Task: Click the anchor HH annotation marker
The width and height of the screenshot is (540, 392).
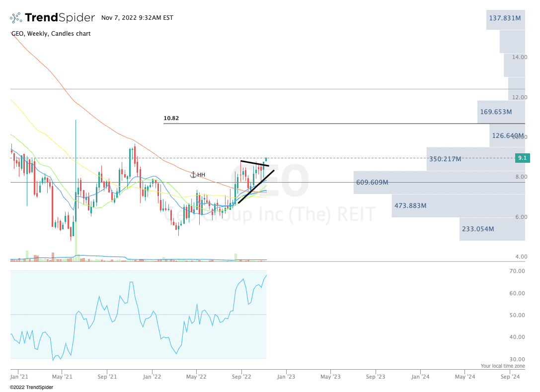Action: click(x=196, y=174)
